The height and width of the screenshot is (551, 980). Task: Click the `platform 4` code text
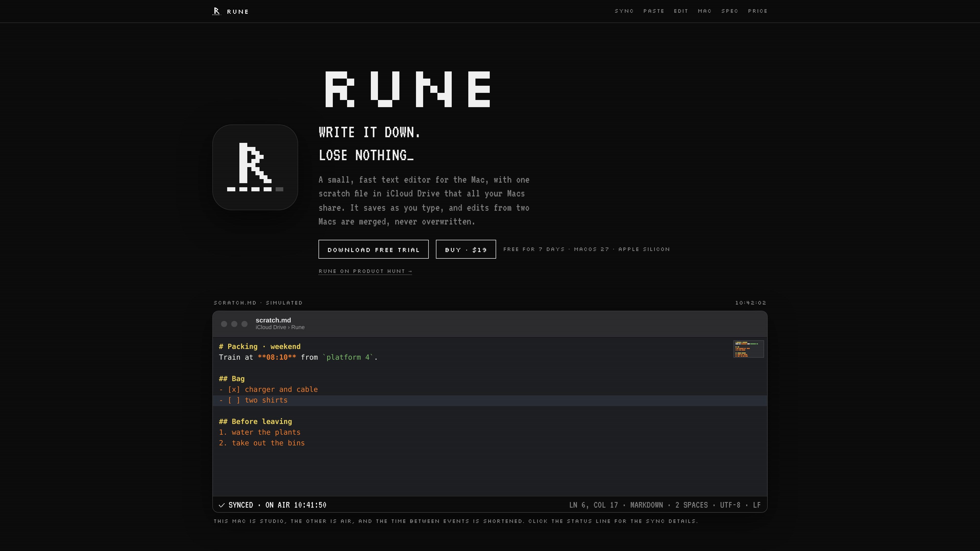tap(348, 357)
